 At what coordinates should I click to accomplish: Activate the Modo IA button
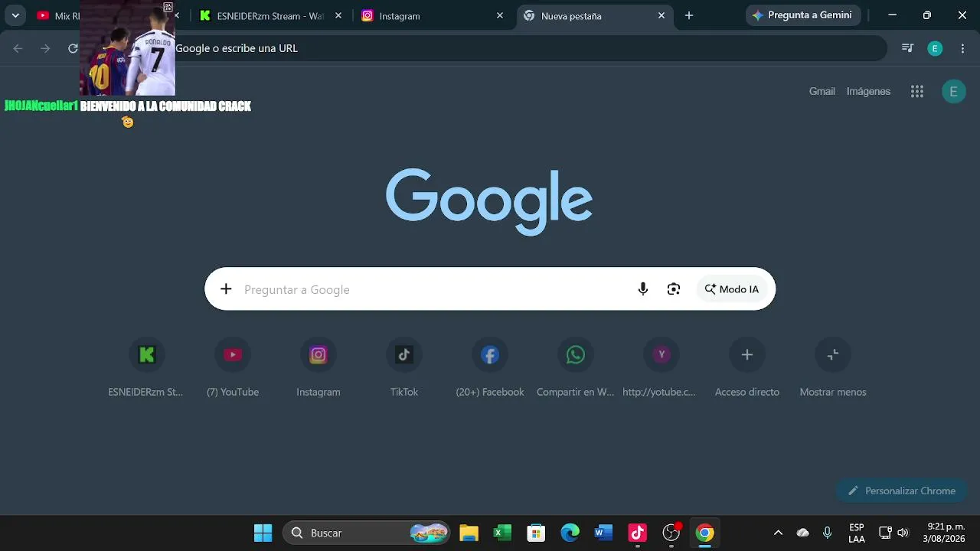pyautogui.click(x=732, y=289)
